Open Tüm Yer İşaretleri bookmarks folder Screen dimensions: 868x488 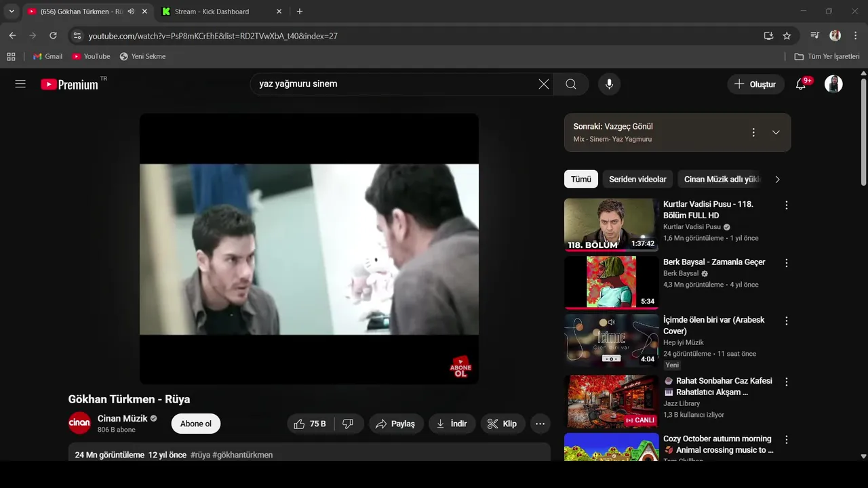point(827,56)
